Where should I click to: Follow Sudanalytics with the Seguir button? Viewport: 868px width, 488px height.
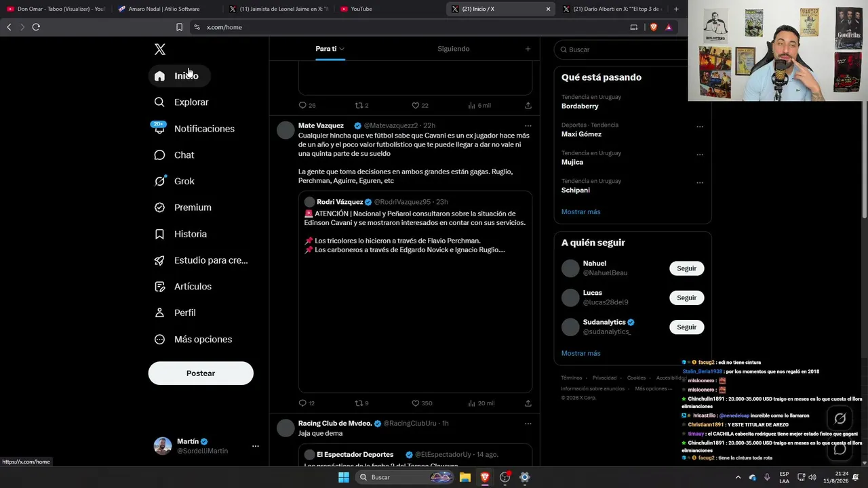pyautogui.click(x=686, y=327)
